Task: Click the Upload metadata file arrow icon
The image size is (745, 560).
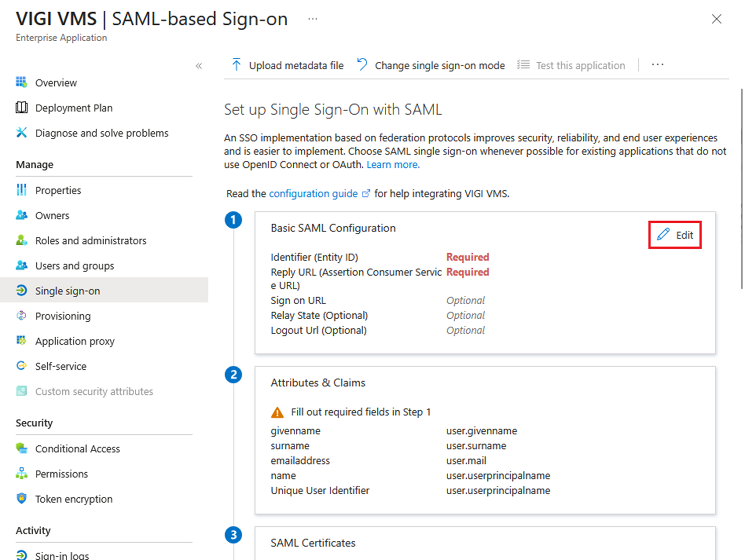Action: (236, 65)
